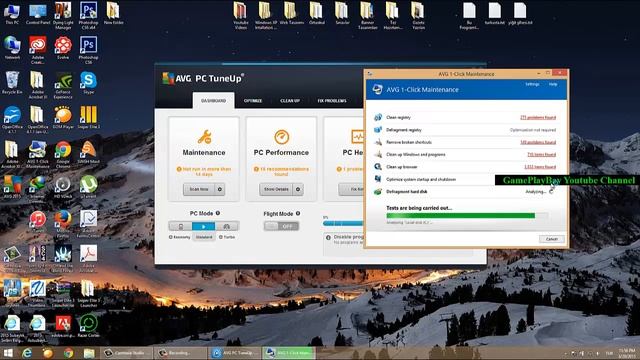This screenshot has height=360, width=640.
Task: Toggle the Flight Mode OFF switch
Action: (x=282, y=226)
